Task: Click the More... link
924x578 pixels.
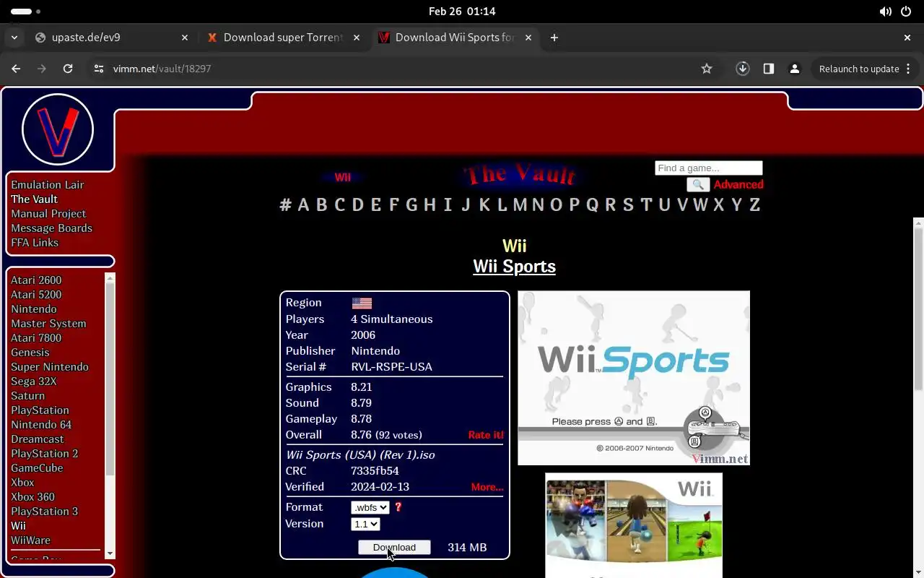Action: pos(487,487)
